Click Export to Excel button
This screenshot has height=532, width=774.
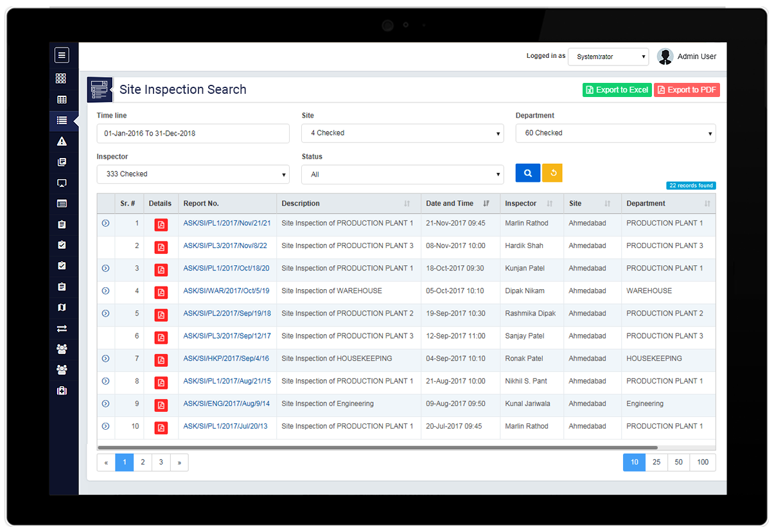[617, 90]
